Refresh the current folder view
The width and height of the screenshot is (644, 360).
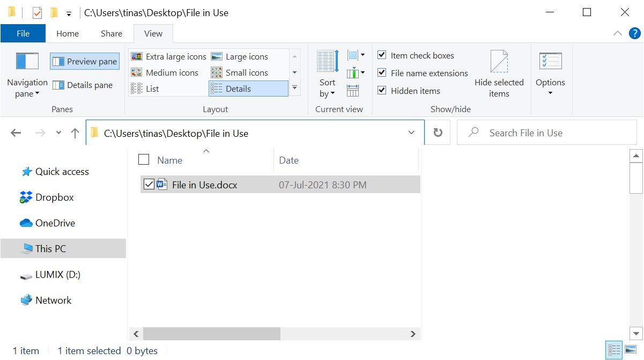tap(437, 133)
